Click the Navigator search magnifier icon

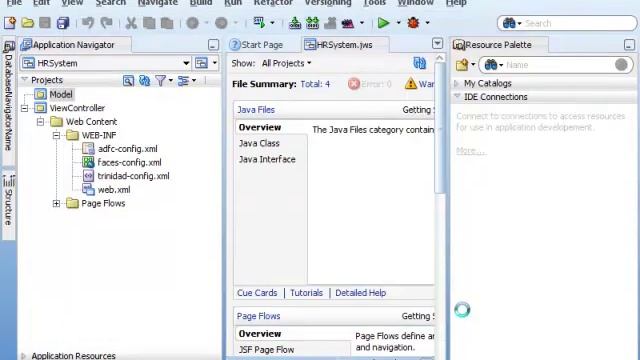pyautogui.click(x=128, y=80)
